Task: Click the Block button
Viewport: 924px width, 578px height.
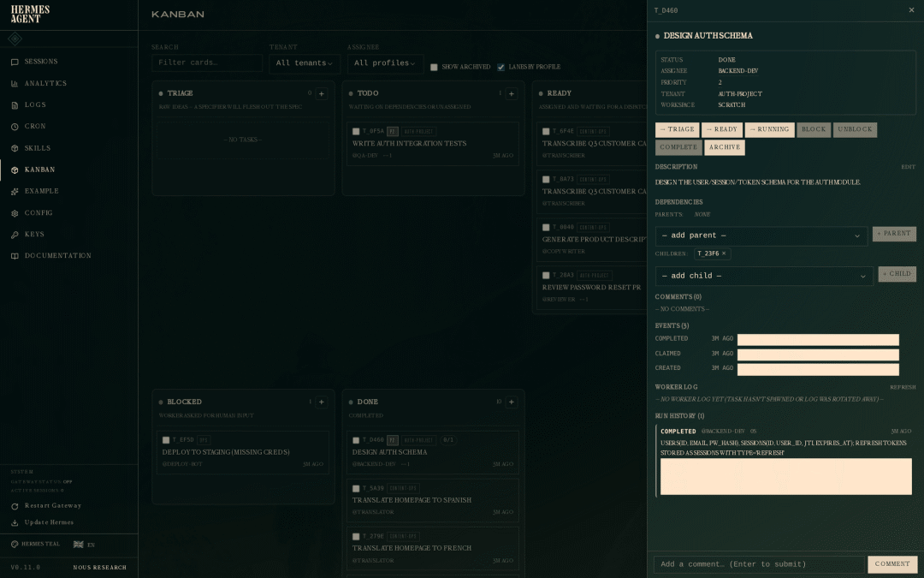Action: pyautogui.click(x=814, y=130)
